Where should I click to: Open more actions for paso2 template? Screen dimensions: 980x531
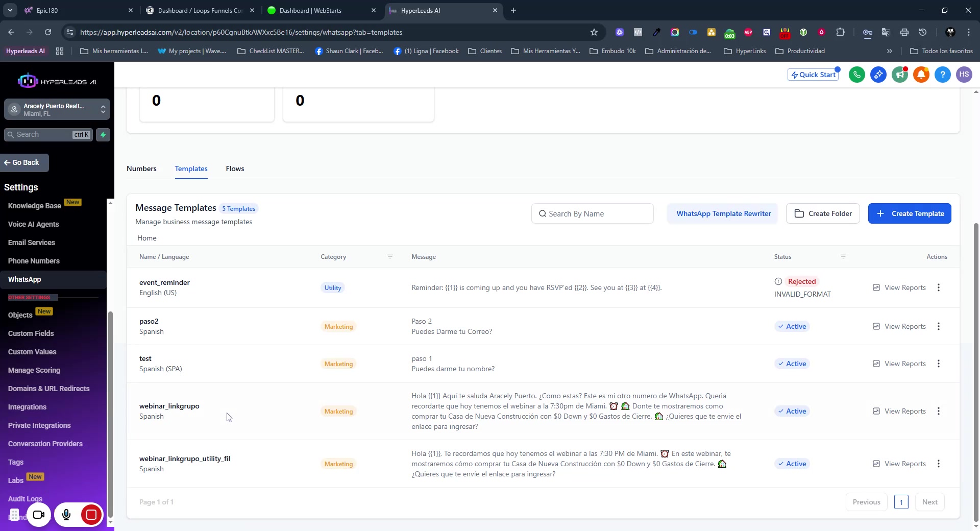(938, 326)
